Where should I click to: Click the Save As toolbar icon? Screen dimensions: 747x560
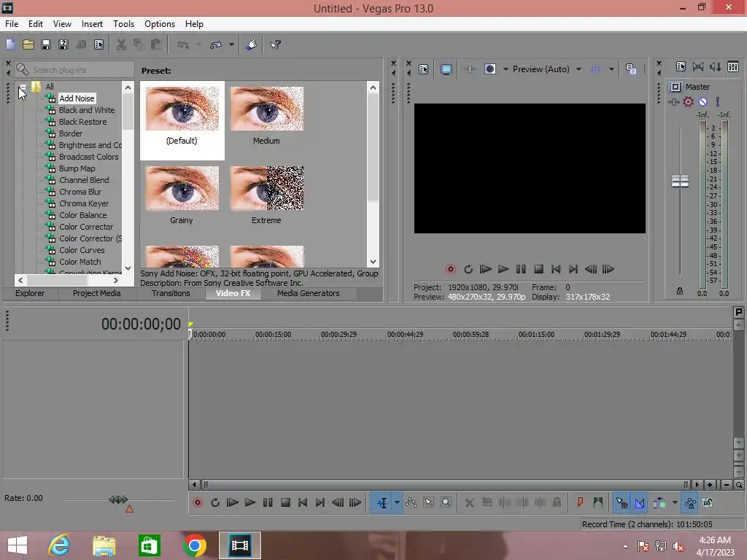(x=63, y=44)
